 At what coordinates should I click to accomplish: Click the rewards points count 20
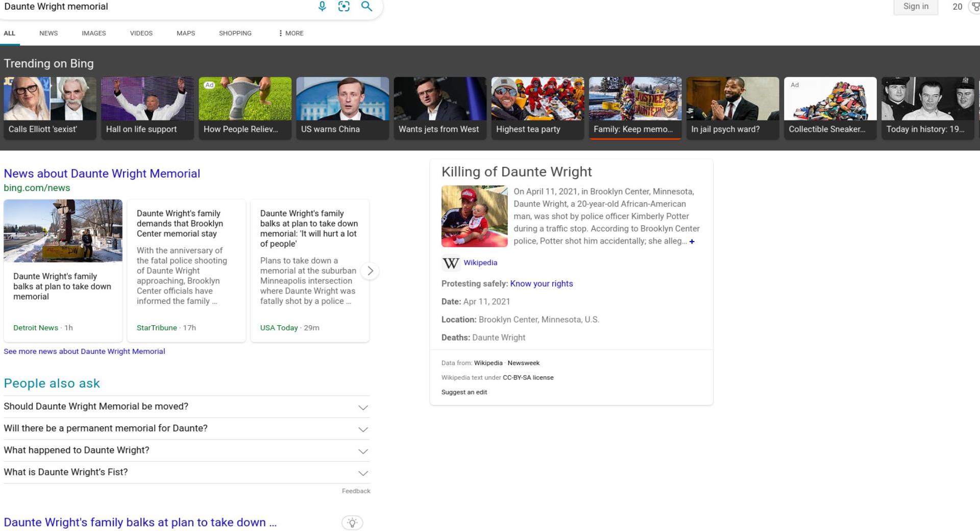pos(957,7)
